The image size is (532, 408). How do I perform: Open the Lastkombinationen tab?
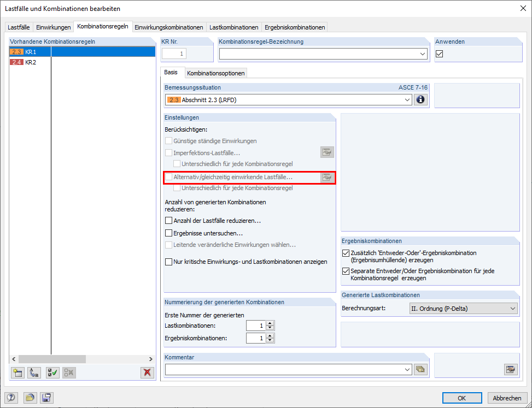click(234, 27)
